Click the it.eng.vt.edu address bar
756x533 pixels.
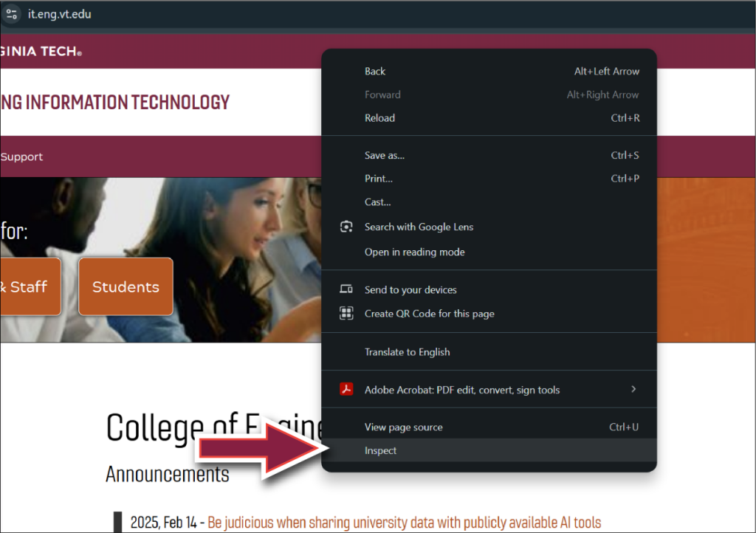coord(59,13)
